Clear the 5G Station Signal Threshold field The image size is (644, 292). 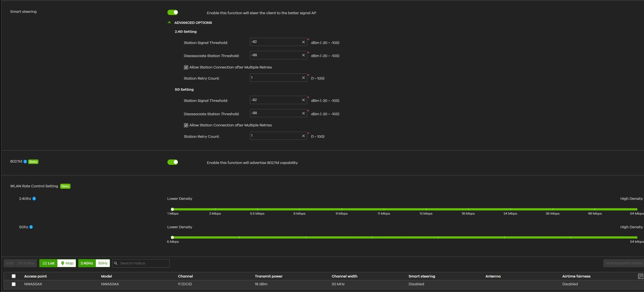point(303,100)
